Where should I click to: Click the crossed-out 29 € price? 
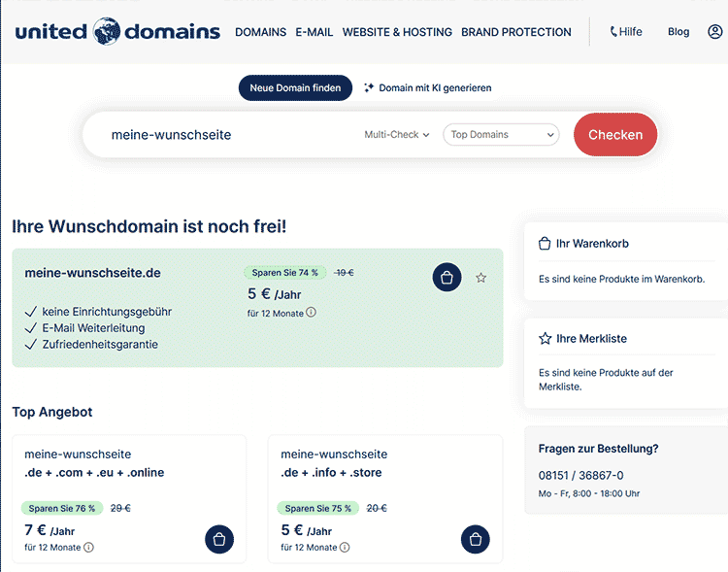tap(120, 508)
